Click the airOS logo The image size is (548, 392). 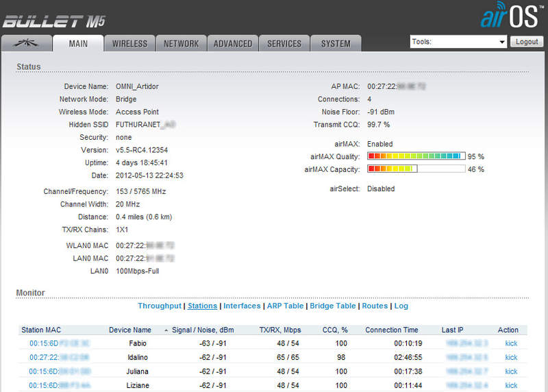pos(512,15)
